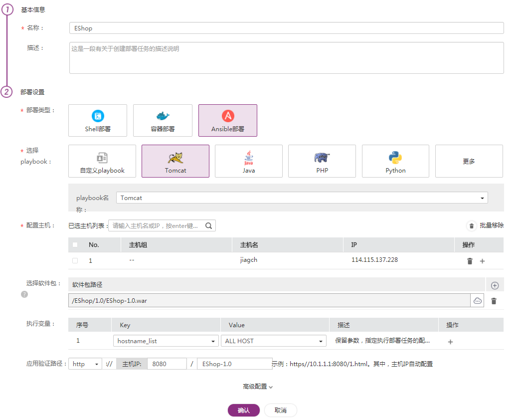This screenshot has width=523, height=420.
Task: Choose the Java playbook card
Action: point(248,161)
